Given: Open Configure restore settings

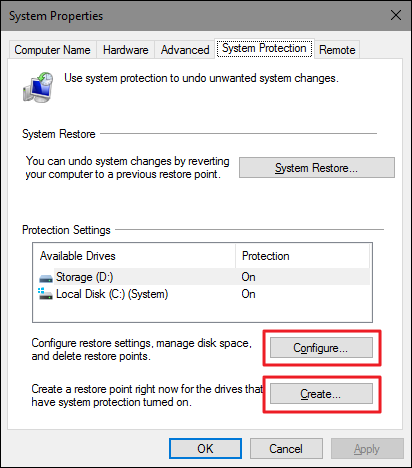Looking at the screenshot, I should pos(321,348).
